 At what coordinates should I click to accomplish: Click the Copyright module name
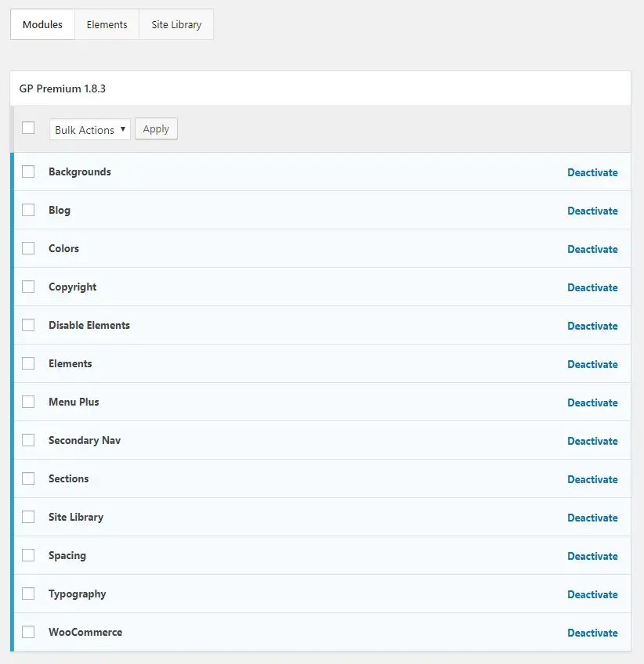(x=72, y=287)
